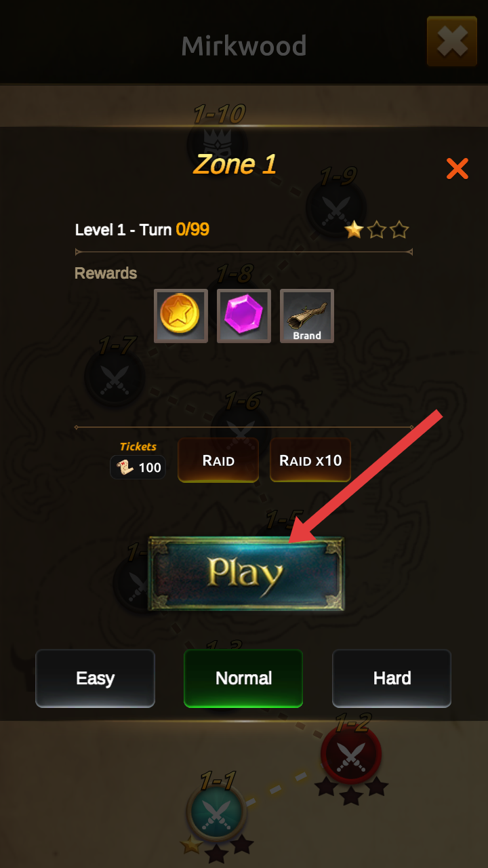The height and width of the screenshot is (868, 488).
Task: Start the level with Play button
Action: tap(246, 574)
